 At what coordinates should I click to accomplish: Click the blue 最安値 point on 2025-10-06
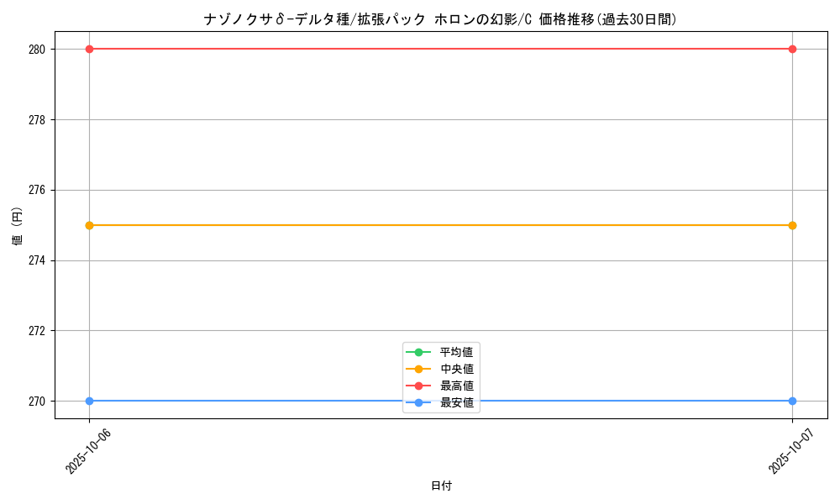pos(89,401)
